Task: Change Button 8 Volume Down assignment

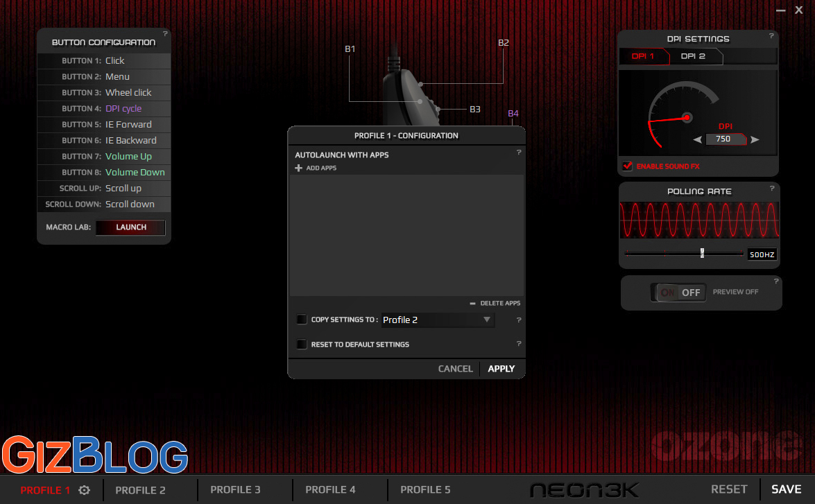Action: tap(104, 173)
